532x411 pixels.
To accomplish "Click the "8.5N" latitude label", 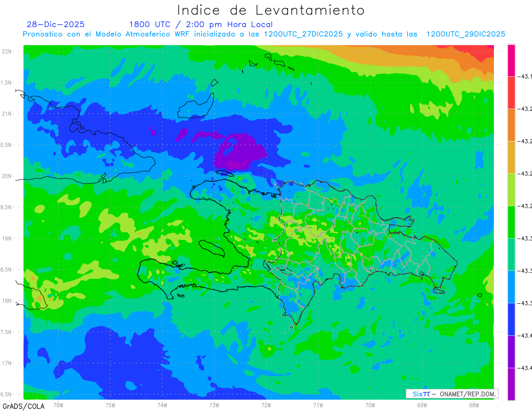I will (x=7, y=270).
